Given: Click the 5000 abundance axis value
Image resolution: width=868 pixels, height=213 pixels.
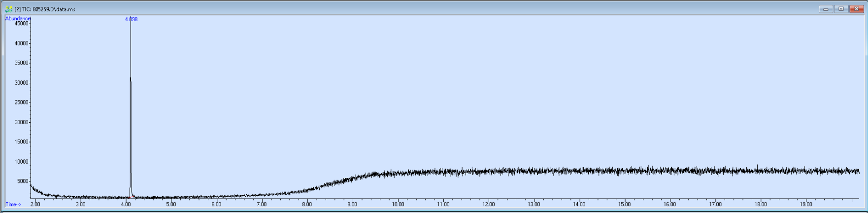Looking at the screenshot, I should coord(23,181).
